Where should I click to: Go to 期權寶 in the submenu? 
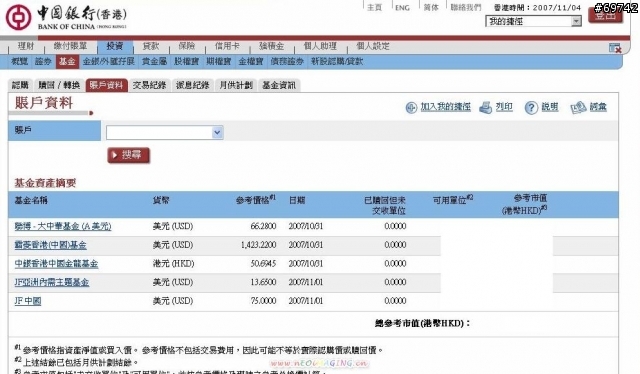coord(219,61)
